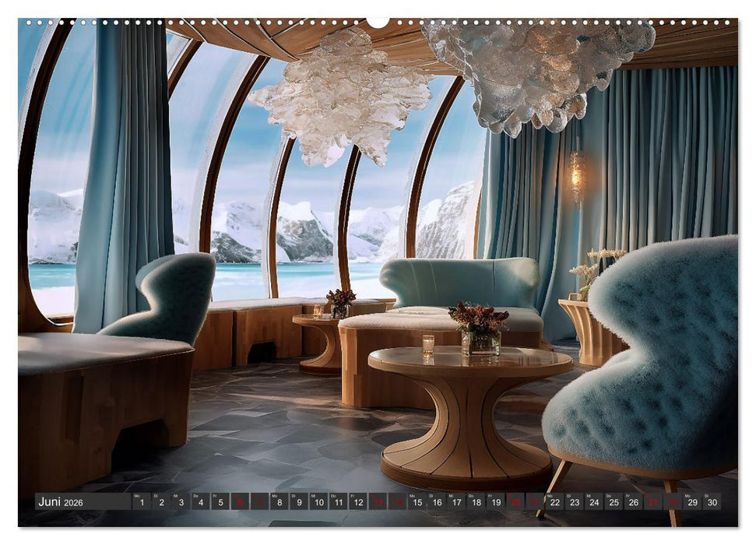Select day 15 in the calendar strip

tap(417, 501)
